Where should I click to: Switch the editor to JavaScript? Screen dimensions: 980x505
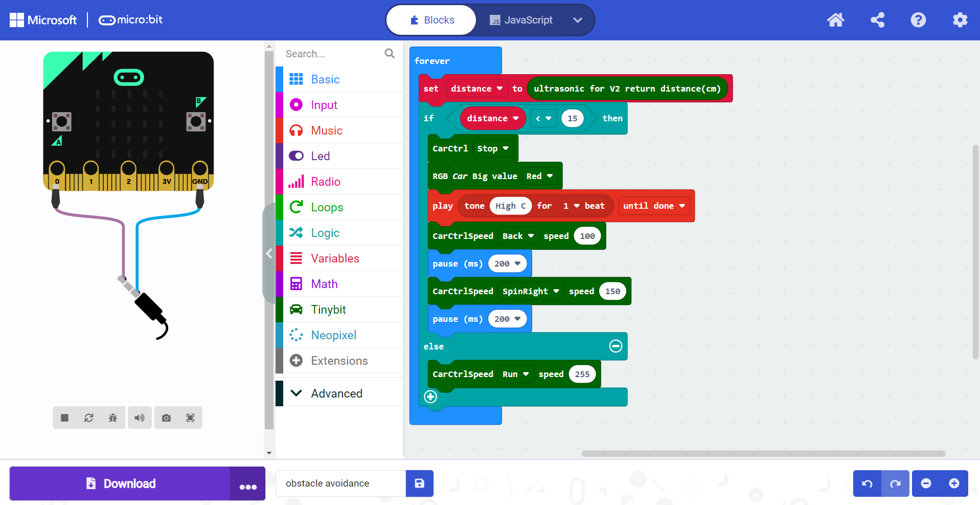click(x=521, y=20)
